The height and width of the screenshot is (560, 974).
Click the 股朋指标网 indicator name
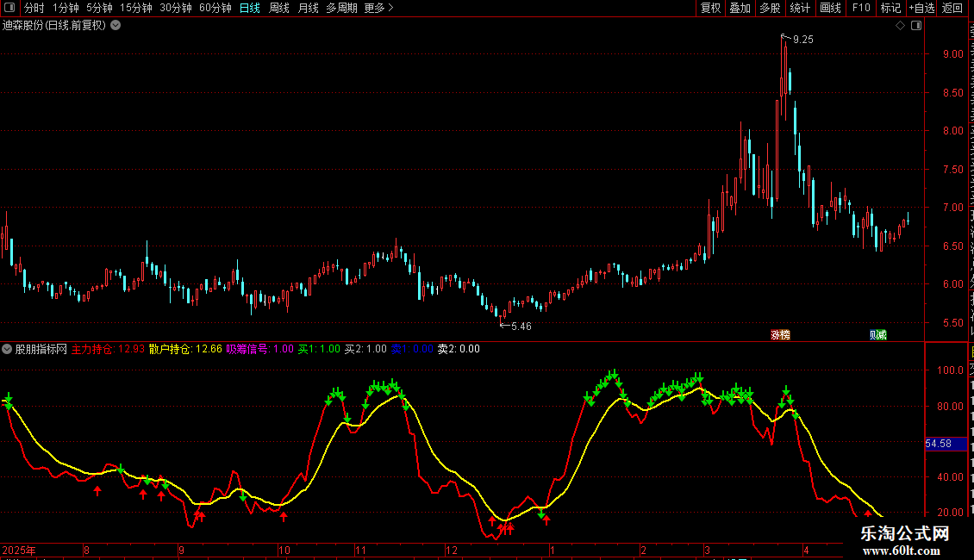tap(41, 349)
